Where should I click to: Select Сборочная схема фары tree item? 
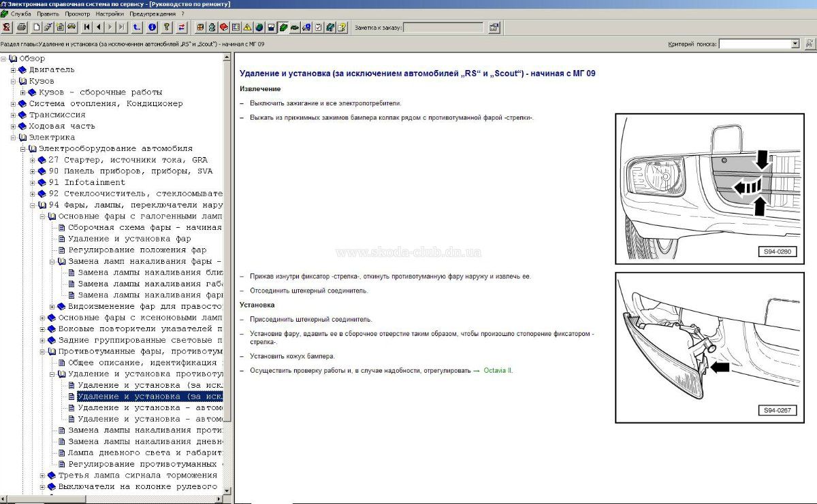(144, 228)
